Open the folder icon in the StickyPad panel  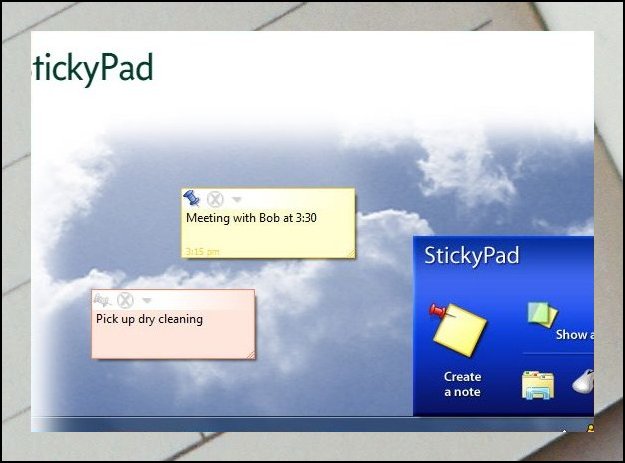(x=538, y=385)
